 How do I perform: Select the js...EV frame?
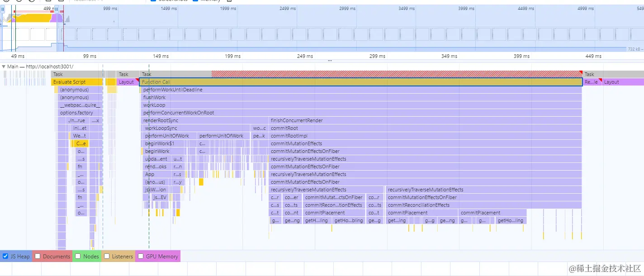[160, 197]
